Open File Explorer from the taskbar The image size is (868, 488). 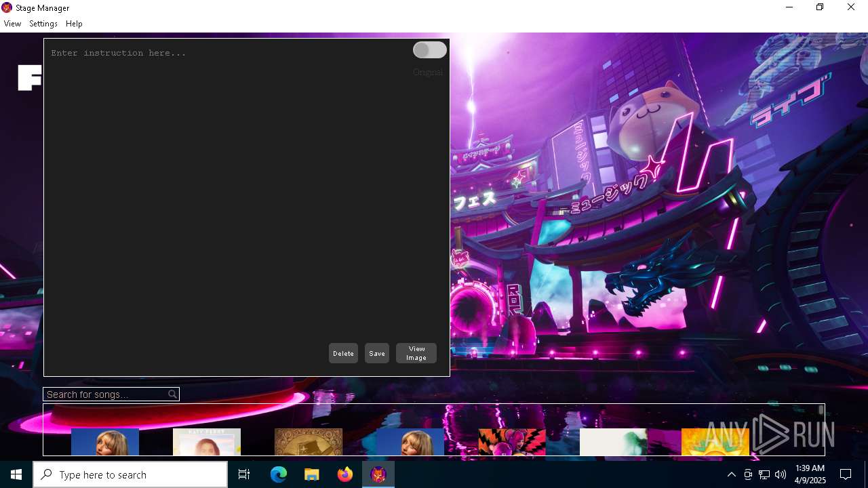click(x=312, y=474)
